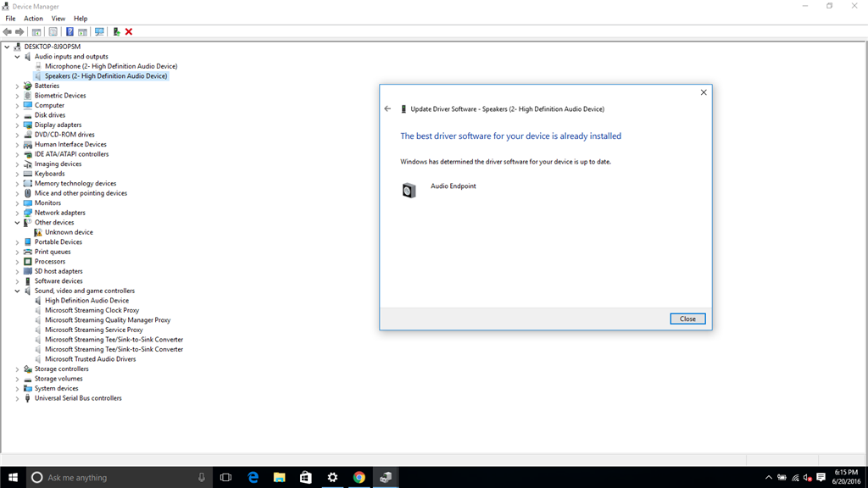Expand the System devices category
Screen dimensions: 868x488
click(17, 388)
